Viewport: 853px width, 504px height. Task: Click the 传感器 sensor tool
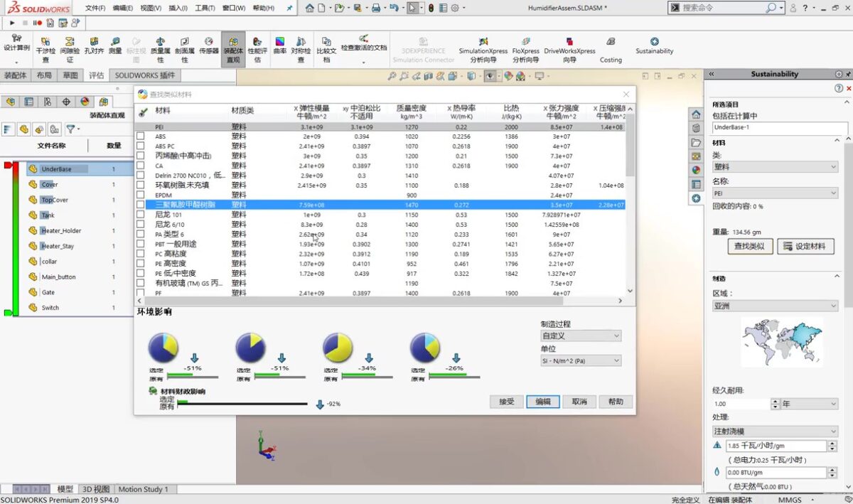coord(208,46)
